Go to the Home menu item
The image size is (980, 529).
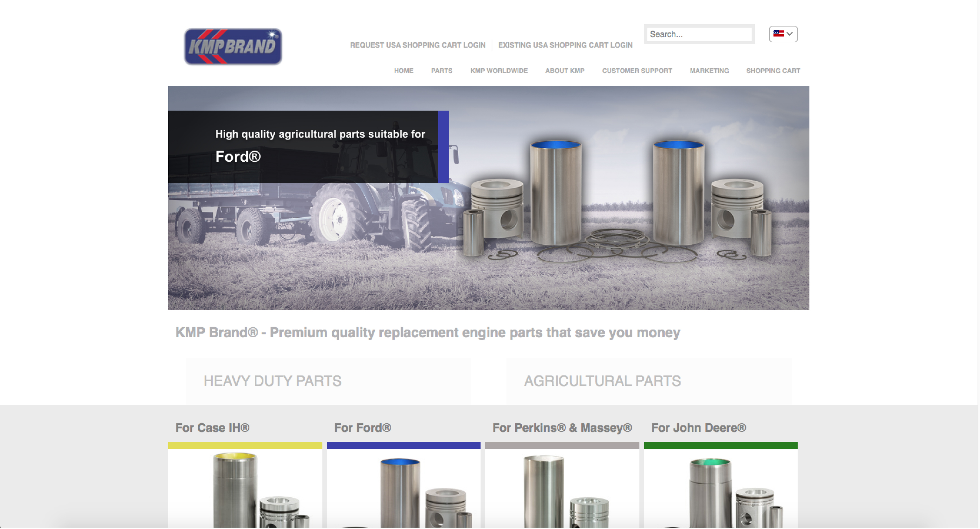pyautogui.click(x=403, y=71)
